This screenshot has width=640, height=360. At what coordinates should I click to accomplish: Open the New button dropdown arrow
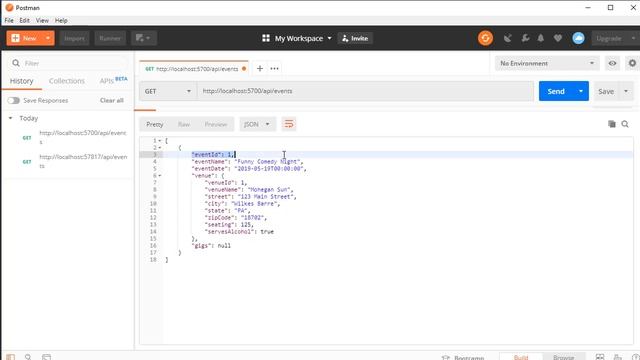[48, 38]
